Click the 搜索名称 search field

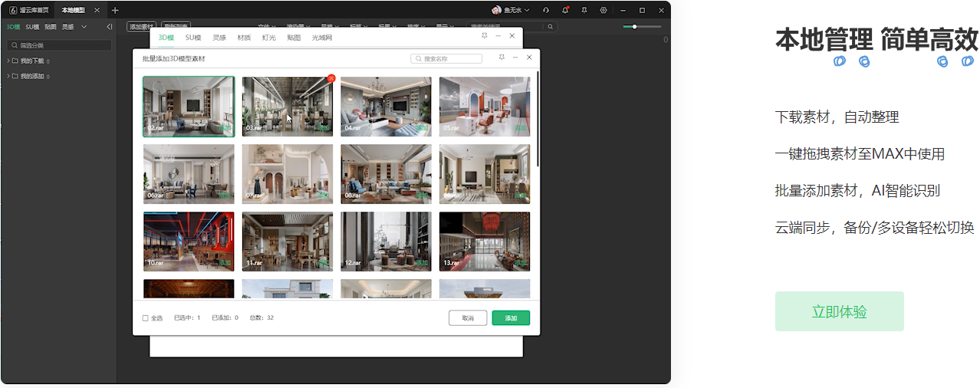point(446,58)
